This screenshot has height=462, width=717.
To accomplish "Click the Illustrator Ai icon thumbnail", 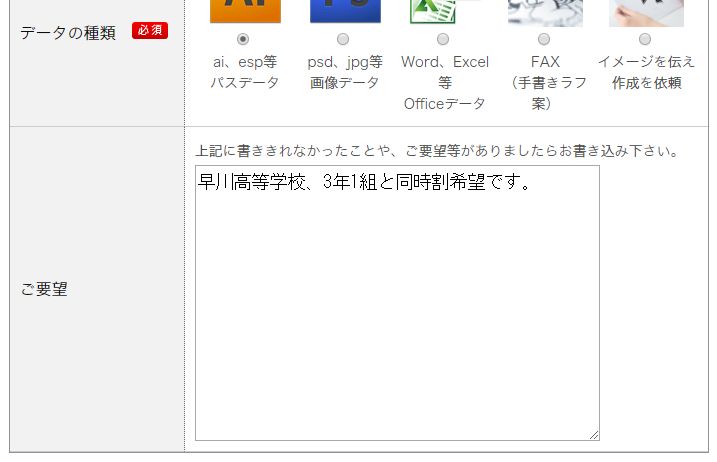I will point(245,11).
